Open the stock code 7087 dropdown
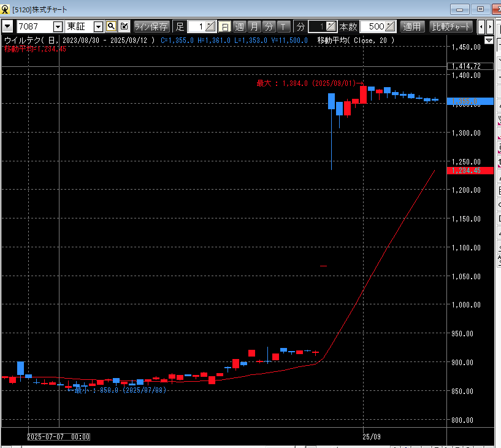This screenshot has height=448, width=501. 58,26
